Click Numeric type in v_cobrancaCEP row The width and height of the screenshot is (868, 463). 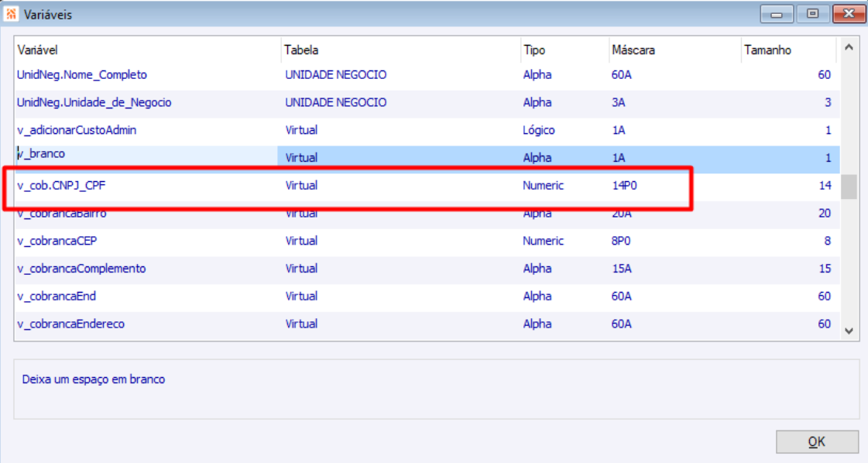tap(543, 241)
